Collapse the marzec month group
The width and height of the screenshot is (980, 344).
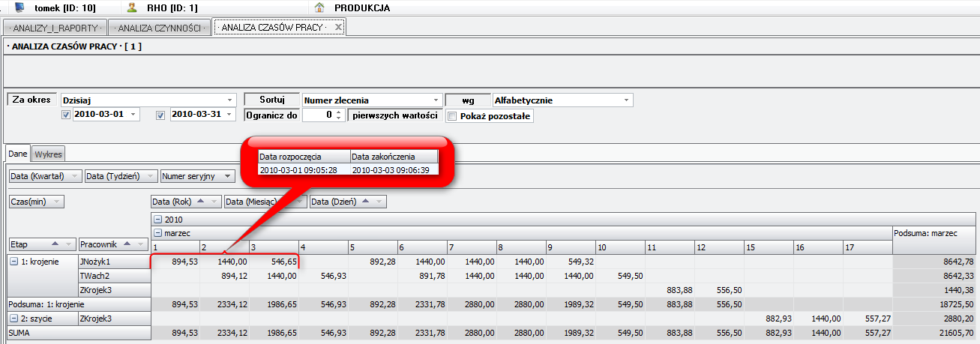click(x=157, y=233)
